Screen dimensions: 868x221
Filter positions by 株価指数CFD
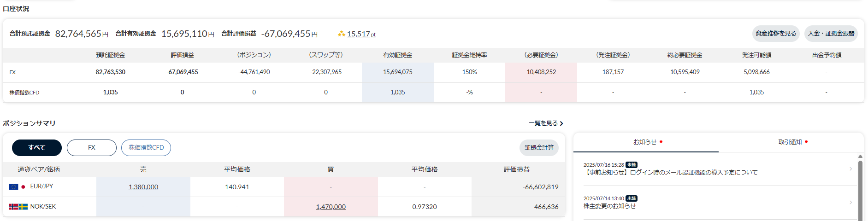(146, 148)
